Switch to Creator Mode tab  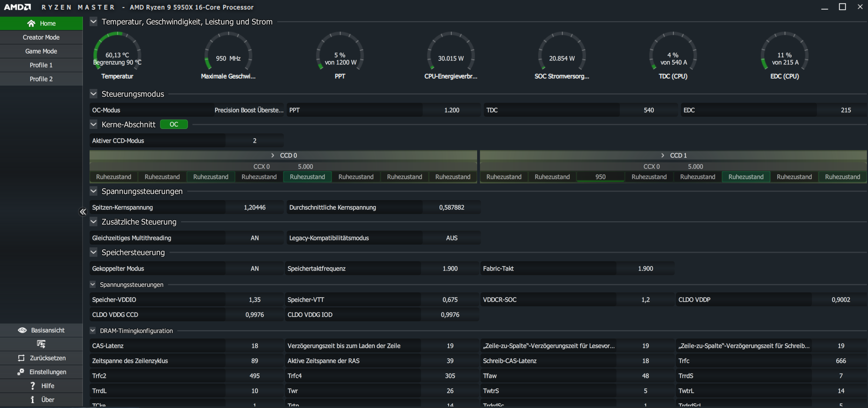41,37
